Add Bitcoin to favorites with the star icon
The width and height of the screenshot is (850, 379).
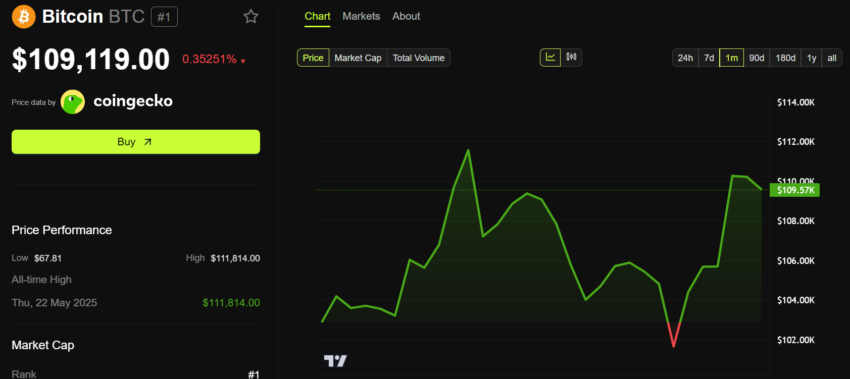pos(250,17)
